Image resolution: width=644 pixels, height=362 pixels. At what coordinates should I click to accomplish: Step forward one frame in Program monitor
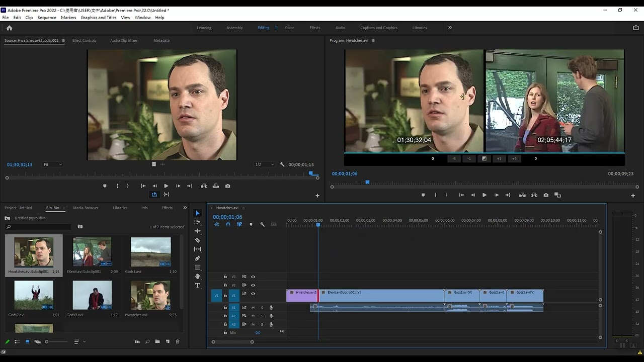497,195
